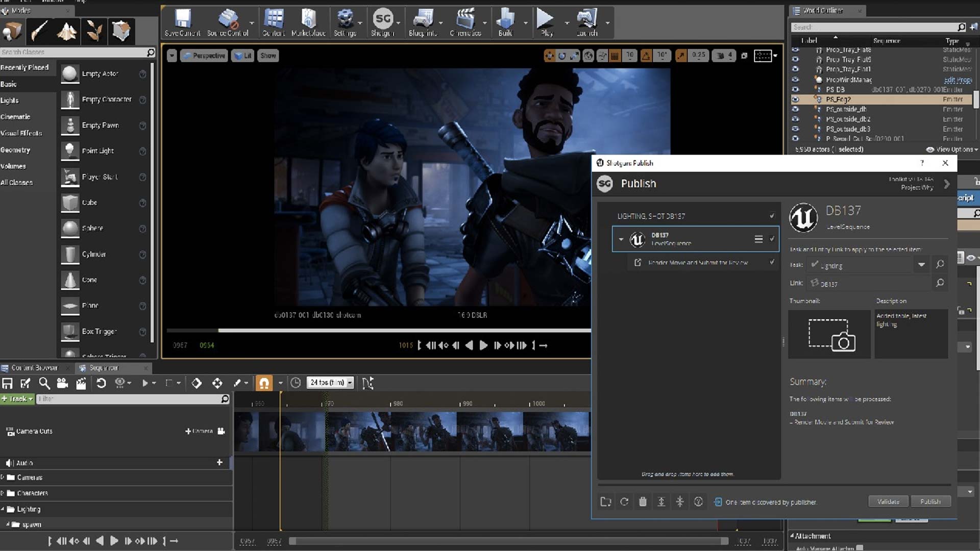Open the Blueprints toolbar icon
The image size is (980, 551).
(423, 23)
